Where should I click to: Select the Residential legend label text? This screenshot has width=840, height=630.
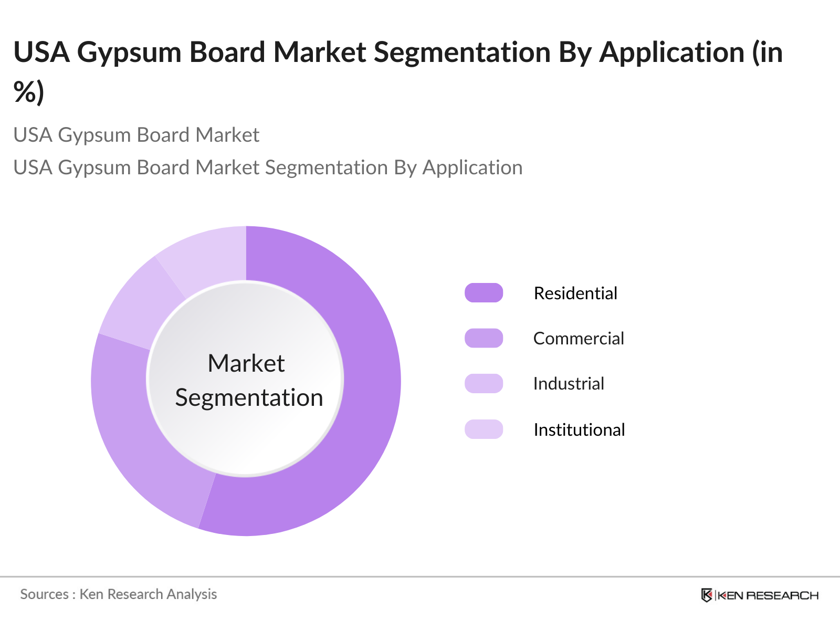click(x=575, y=293)
